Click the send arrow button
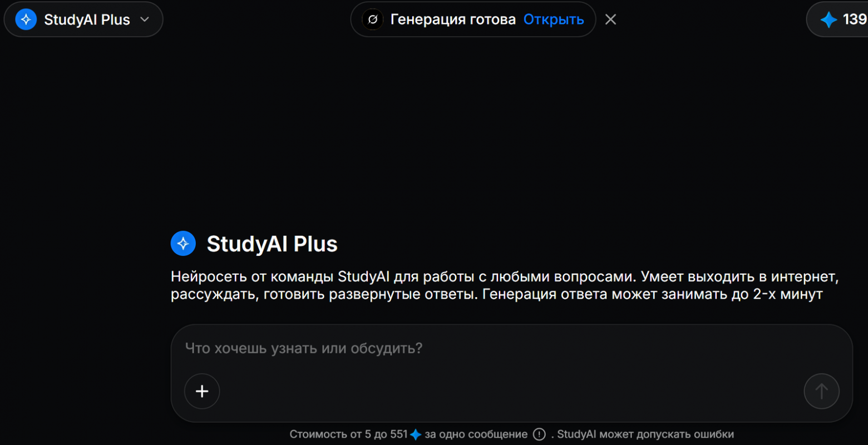The image size is (868, 445). [821, 391]
